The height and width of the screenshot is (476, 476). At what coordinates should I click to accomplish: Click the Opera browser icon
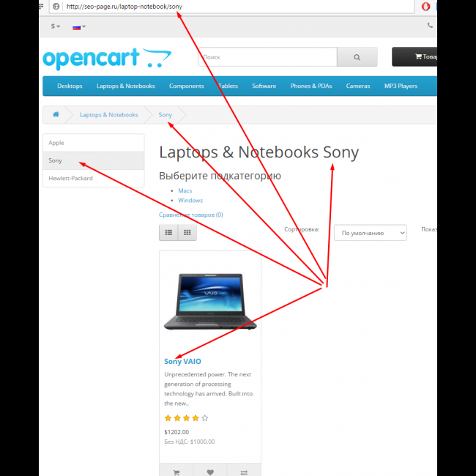coord(425,6)
